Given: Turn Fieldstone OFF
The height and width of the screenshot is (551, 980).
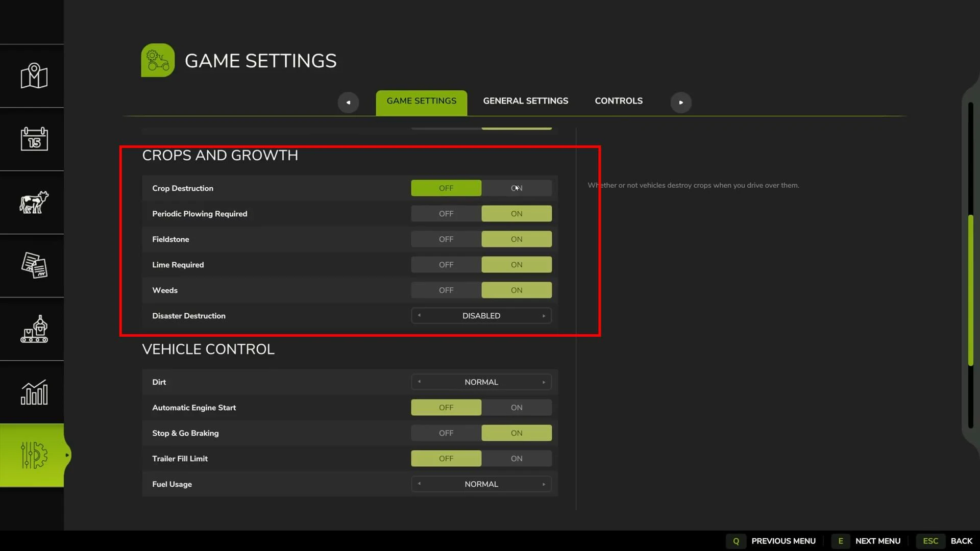Looking at the screenshot, I should (446, 239).
